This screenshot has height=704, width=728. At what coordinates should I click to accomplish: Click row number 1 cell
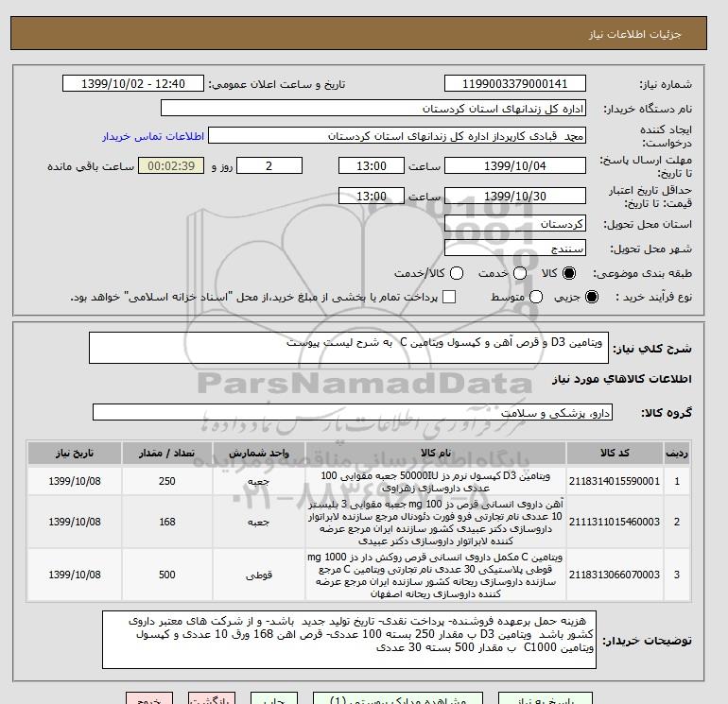pyautogui.click(x=677, y=481)
